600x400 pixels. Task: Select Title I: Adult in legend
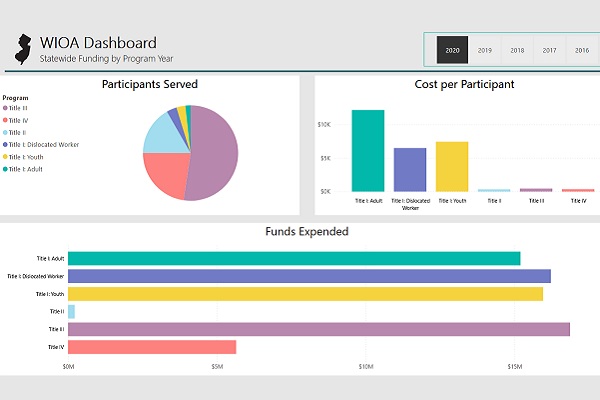click(23, 169)
